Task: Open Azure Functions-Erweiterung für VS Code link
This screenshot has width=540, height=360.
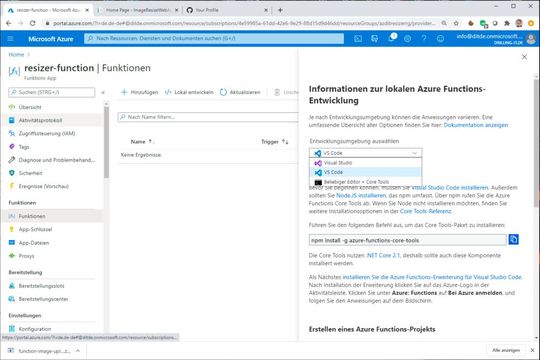Action: click(432, 277)
